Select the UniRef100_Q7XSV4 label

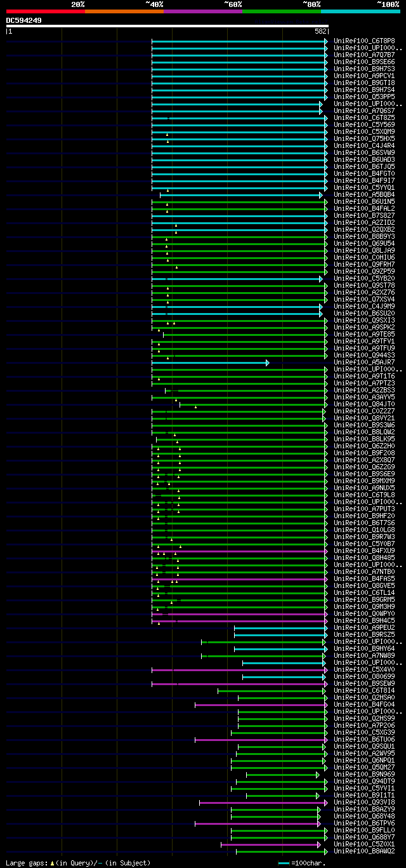364,299
